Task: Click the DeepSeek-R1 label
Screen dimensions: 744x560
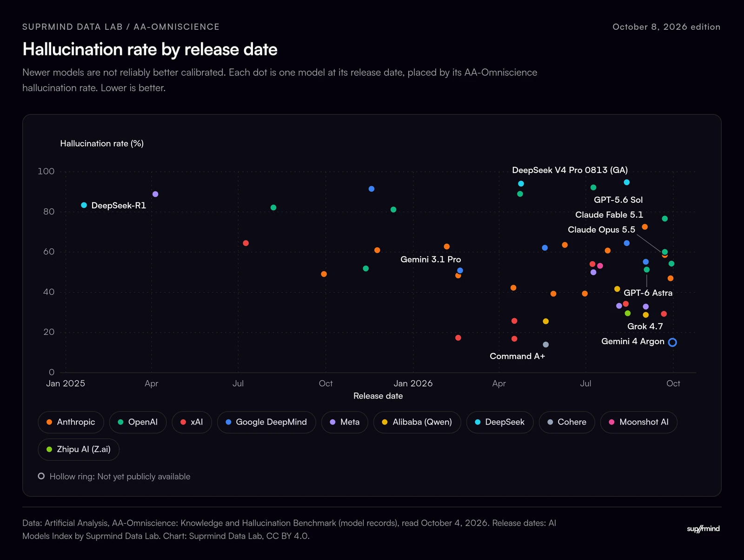Action: click(119, 206)
